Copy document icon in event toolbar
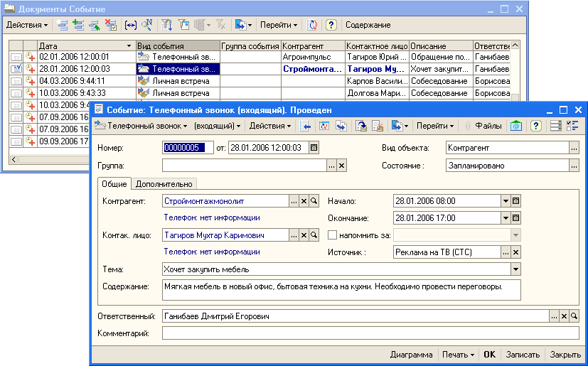The image size is (588, 366). [341, 126]
